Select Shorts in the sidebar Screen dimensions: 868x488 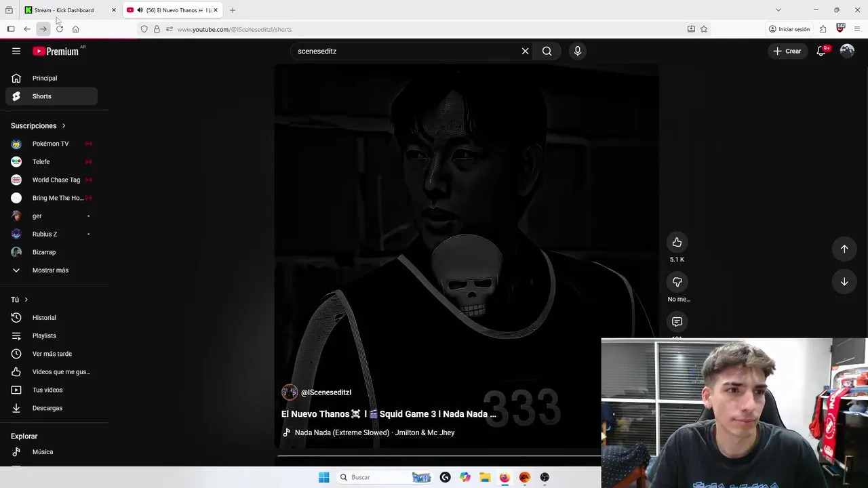[52, 96]
